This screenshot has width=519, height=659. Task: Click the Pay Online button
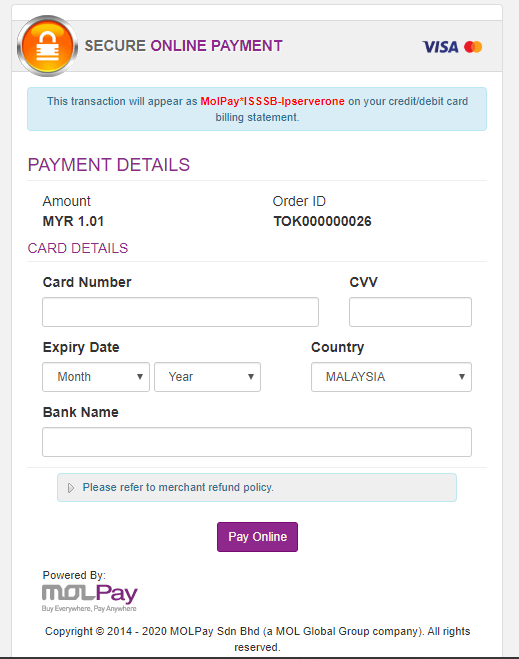pos(257,537)
